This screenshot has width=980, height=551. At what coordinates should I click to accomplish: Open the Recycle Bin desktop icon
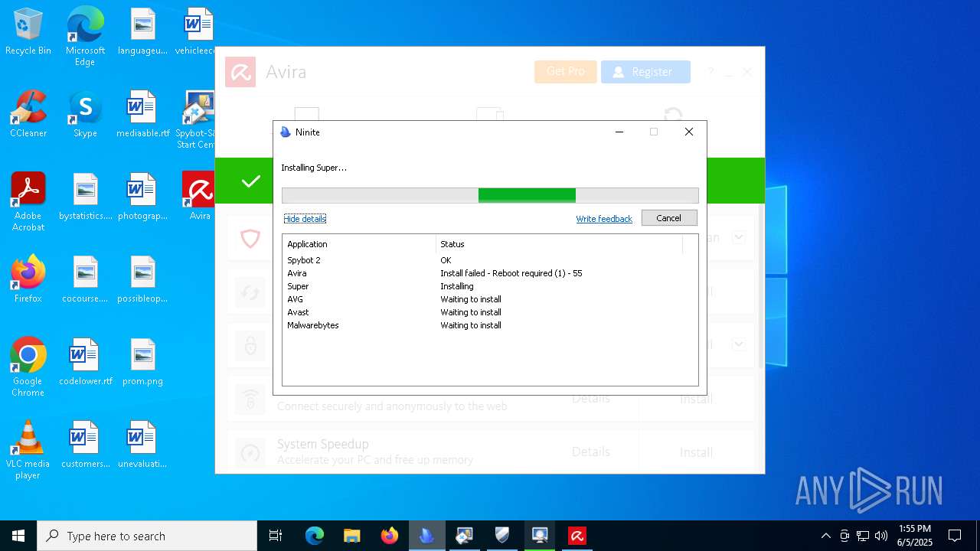[28, 32]
